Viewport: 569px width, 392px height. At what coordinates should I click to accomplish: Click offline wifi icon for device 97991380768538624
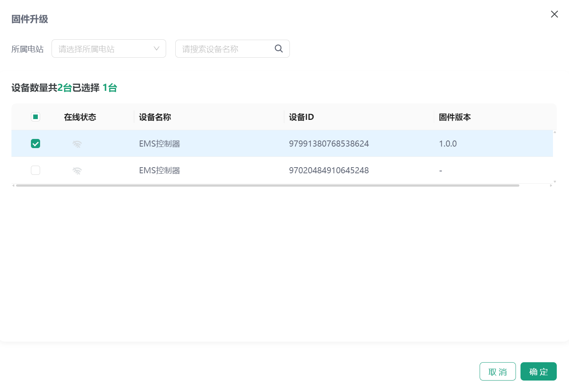pos(77,144)
